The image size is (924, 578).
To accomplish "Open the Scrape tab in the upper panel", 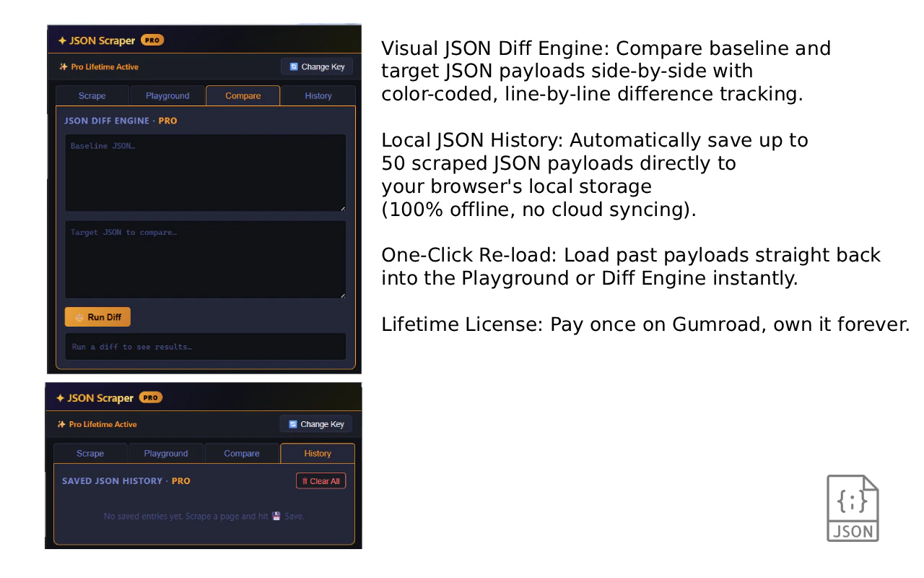I will tap(92, 95).
